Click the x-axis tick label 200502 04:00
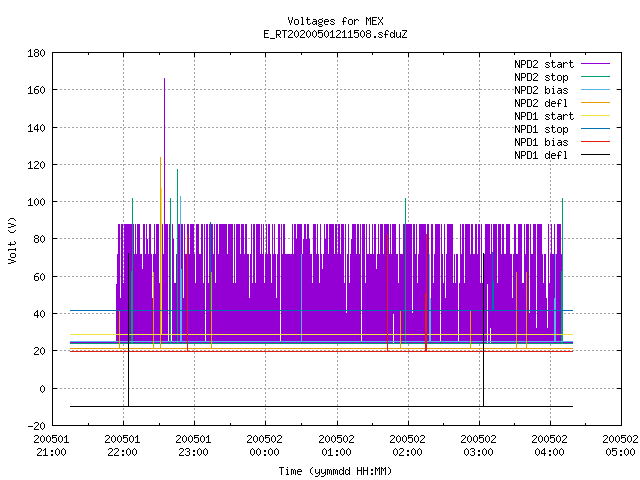The image size is (640, 480). point(549,446)
